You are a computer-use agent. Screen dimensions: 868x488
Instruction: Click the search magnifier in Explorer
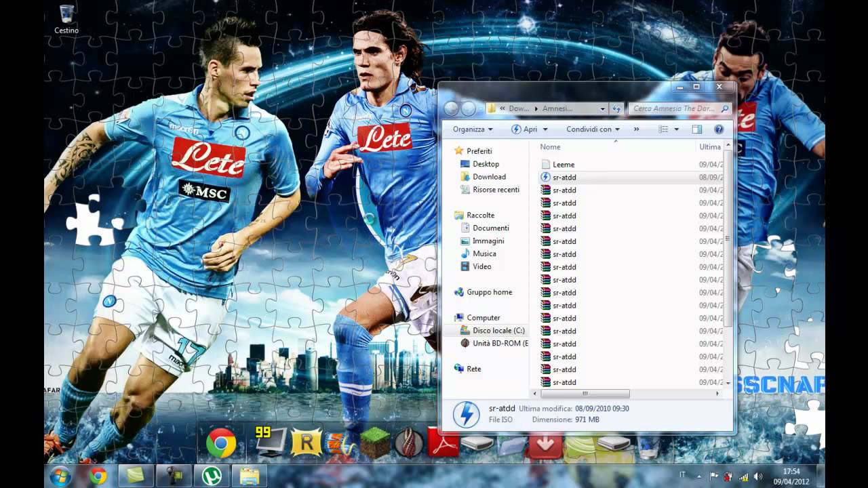(x=724, y=108)
